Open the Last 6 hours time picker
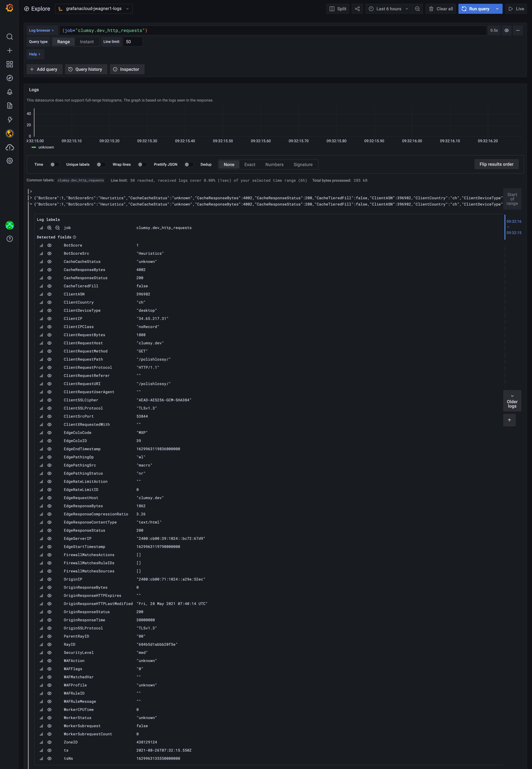The width and height of the screenshot is (532, 769). [388, 9]
